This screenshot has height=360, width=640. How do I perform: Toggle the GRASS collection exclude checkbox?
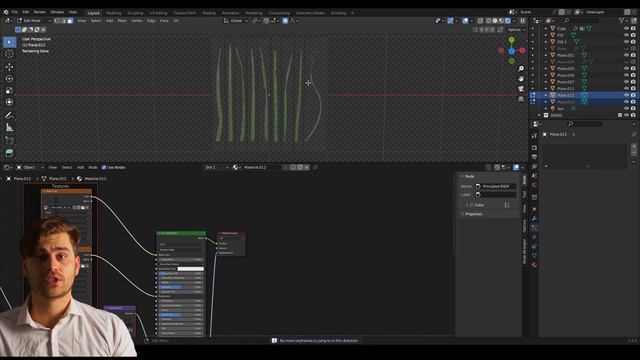[x=620, y=116]
